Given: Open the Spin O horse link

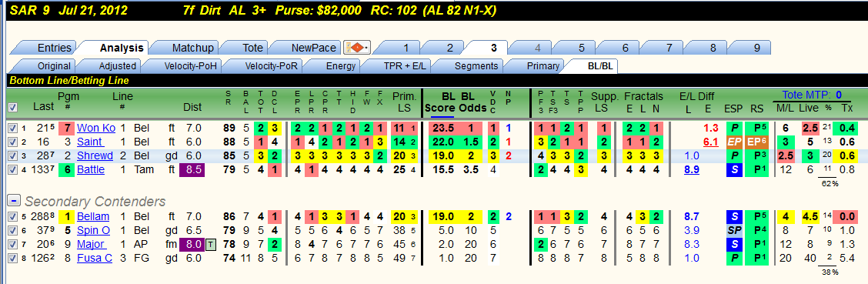Looking at the screenshot, I should click(x=94, y=230).
